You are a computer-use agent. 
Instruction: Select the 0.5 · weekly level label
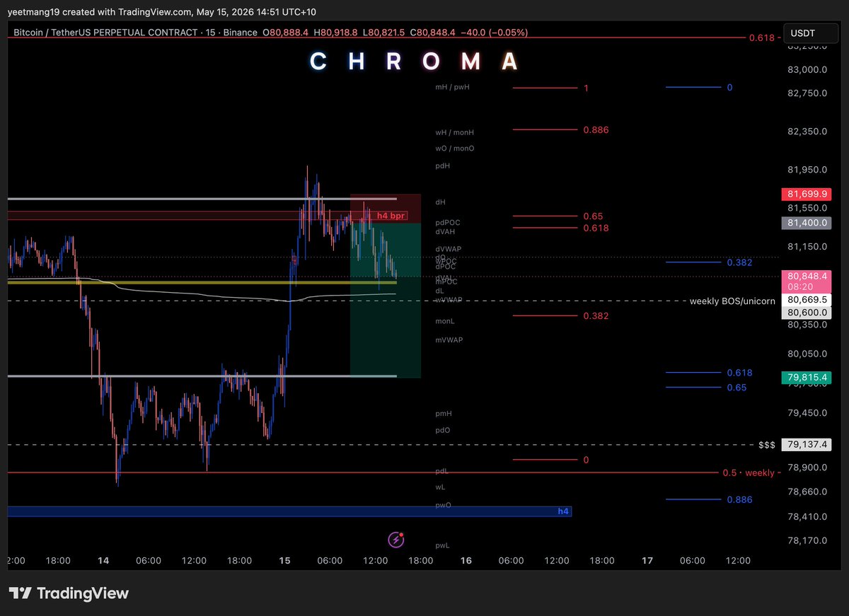749,472
